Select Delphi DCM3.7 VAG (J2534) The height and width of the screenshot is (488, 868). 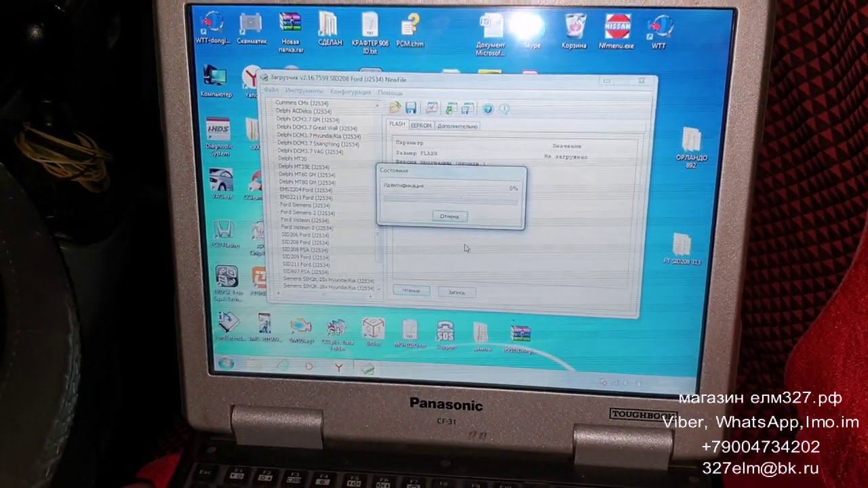pos(310,151)
